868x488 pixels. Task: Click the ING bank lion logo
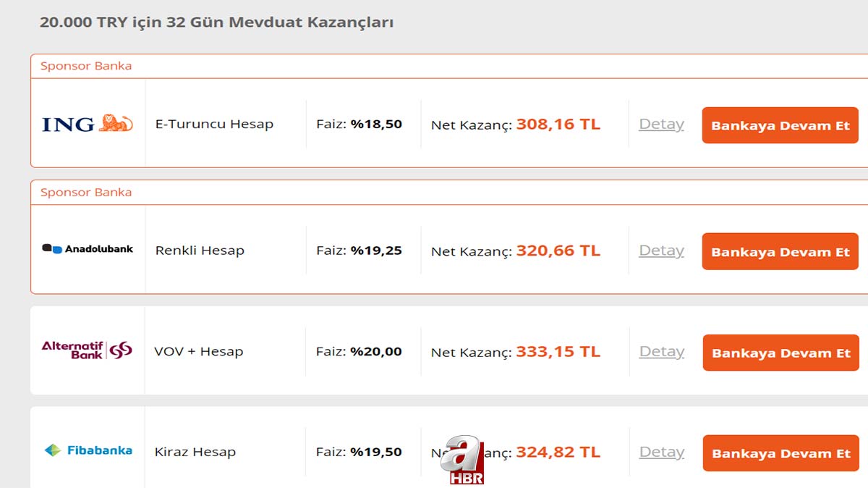coord(88,124)
